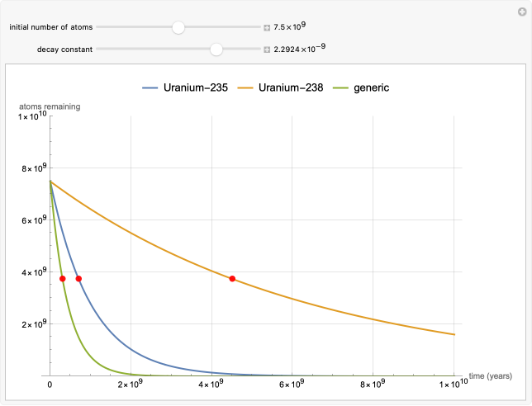Click the Uranium-238 legend entry
This screenshot has width=532, height=406.
[280, 87]
